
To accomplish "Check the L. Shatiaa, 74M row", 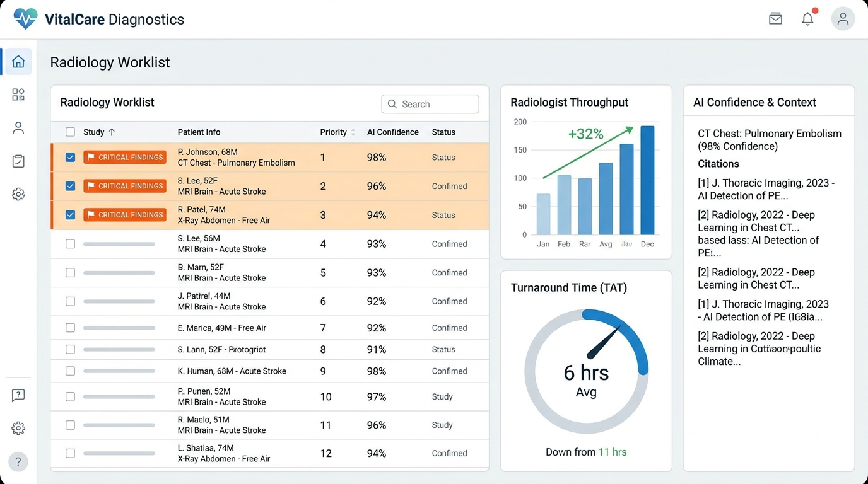I will pos(70,453).
